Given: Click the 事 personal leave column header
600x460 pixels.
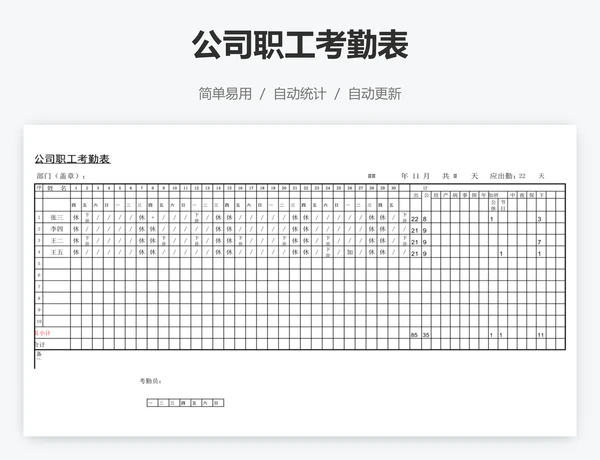Looking at the screenshot, I should click(x=465, y=195).
